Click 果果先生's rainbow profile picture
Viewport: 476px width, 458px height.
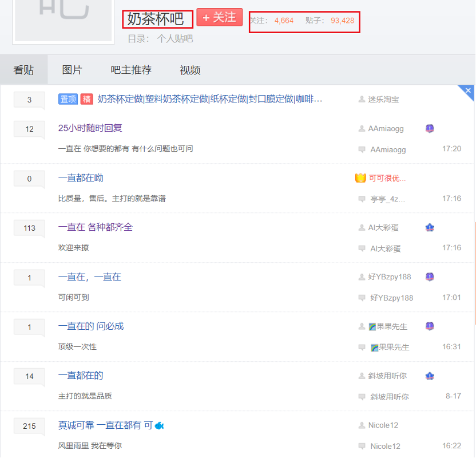click(372, 326)
